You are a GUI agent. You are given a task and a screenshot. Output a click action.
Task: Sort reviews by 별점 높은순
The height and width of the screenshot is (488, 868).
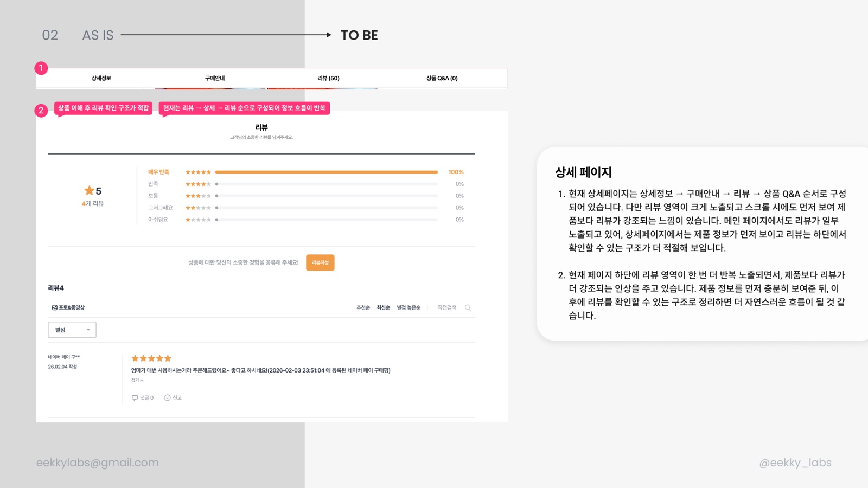(409, 307)
